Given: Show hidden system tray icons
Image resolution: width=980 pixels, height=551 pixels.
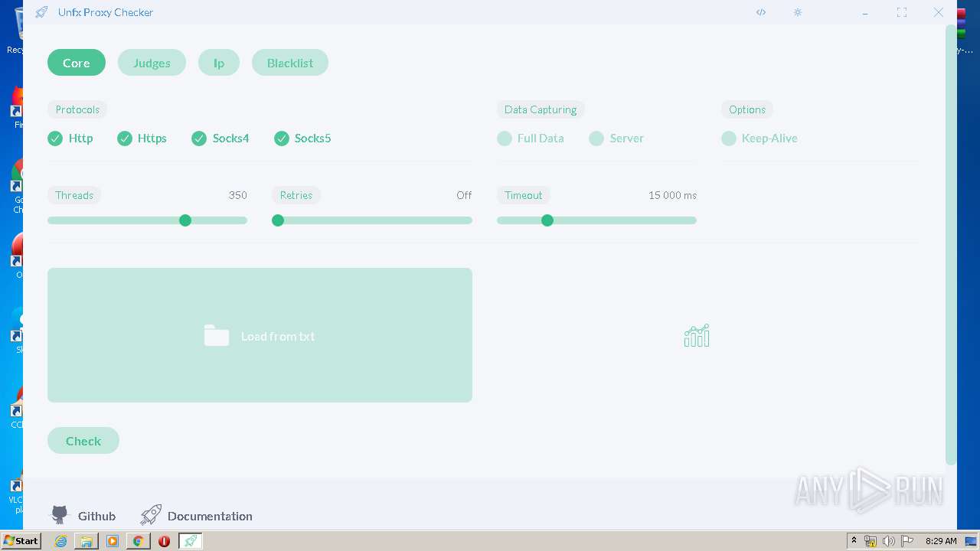Looking at the screenshot, I should tap(854, 541).
